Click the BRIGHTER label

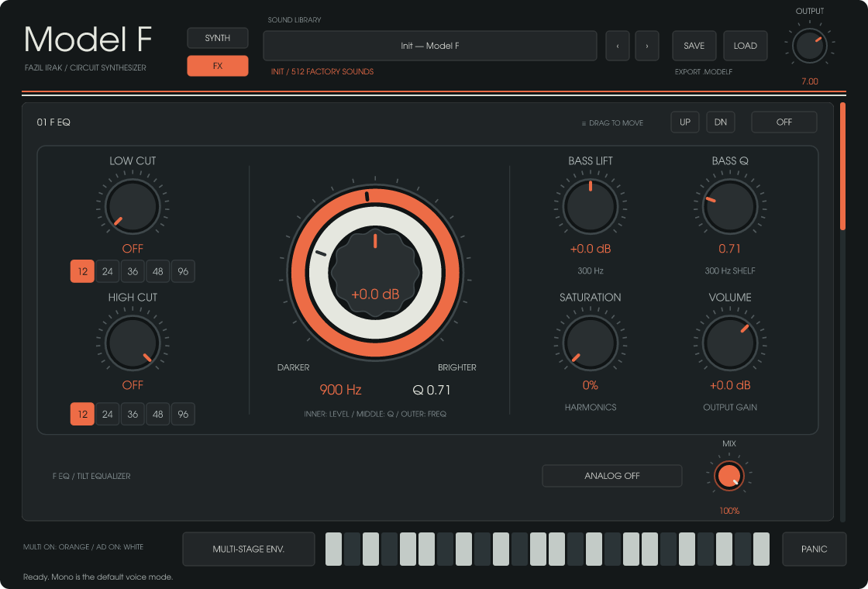pyautogui.click(x=456, y=367)
